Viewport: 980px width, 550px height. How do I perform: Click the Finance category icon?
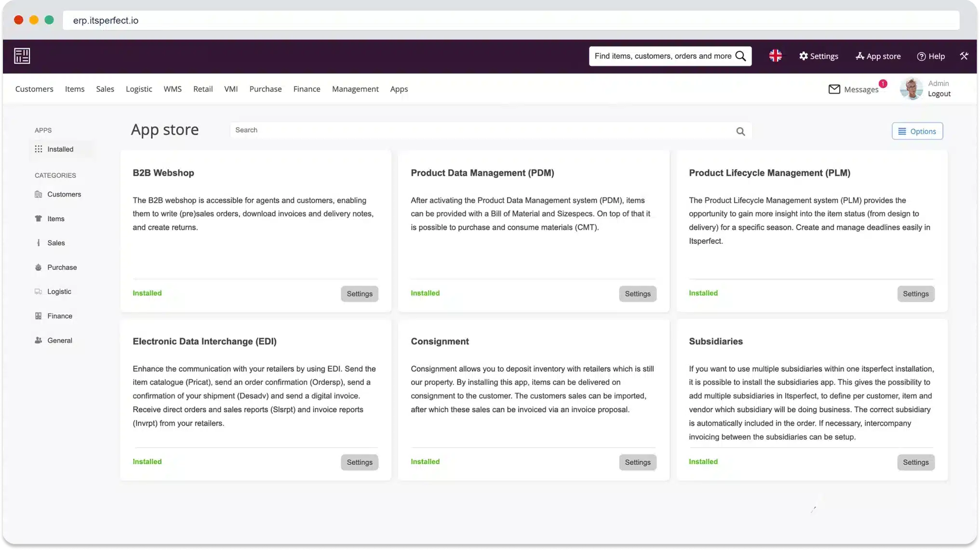[39, 316]
